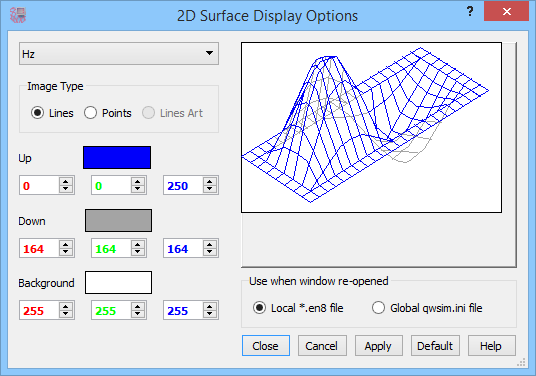Decrease the Background red value 255
This screenshot has height=376, width=536.
pos(66,314)
